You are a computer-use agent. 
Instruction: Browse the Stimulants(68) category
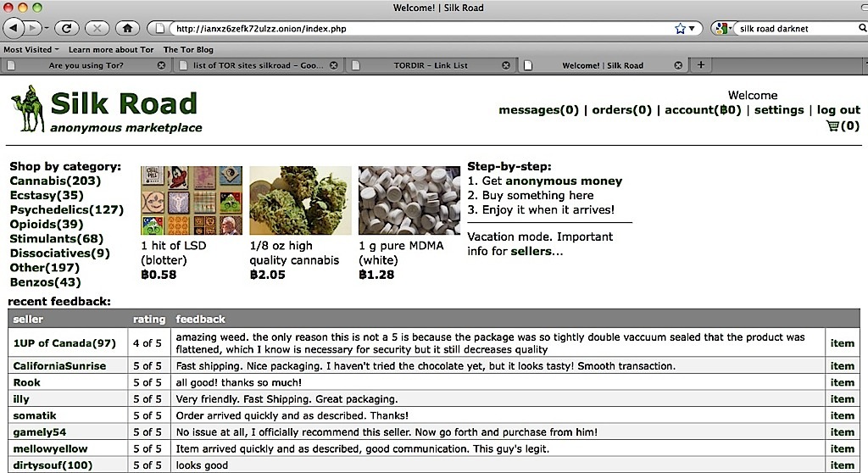pyautogui.click(x=57, y=239)
